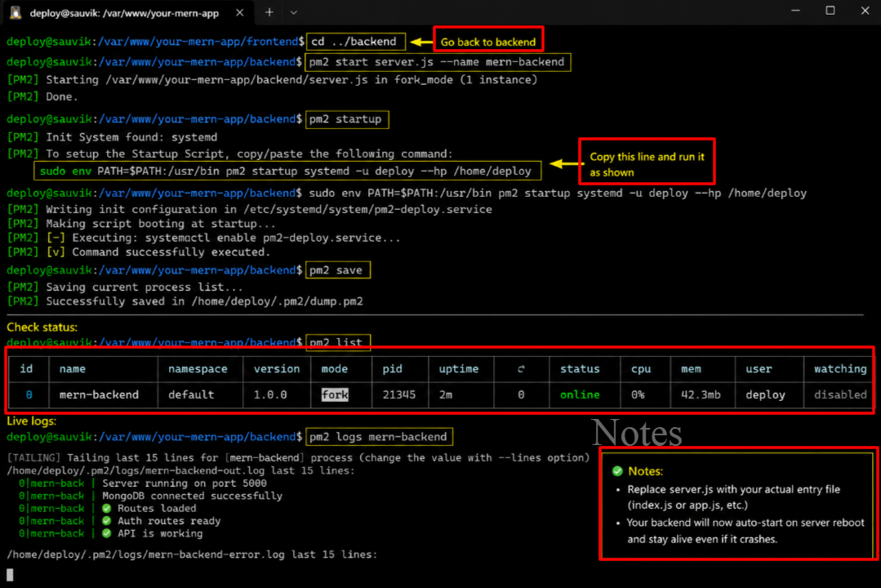881x588 pixels.
Task: Click the green check beside 'Routes loaded'
Action: pos(107,508)
